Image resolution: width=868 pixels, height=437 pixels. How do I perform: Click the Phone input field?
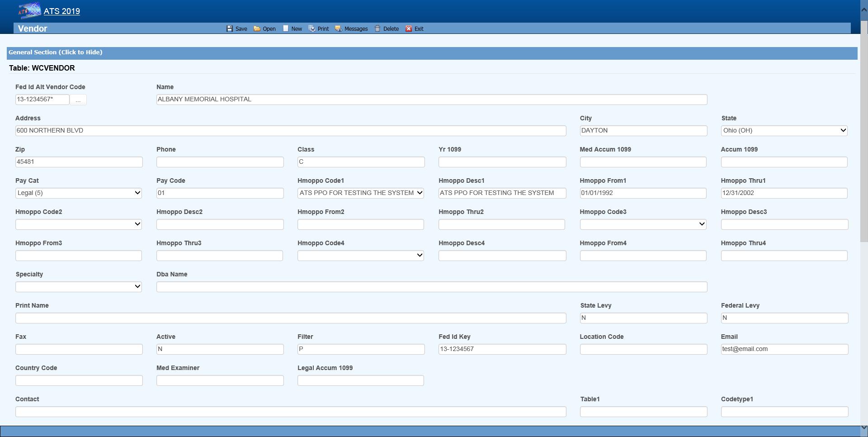[x=220, y=162]
